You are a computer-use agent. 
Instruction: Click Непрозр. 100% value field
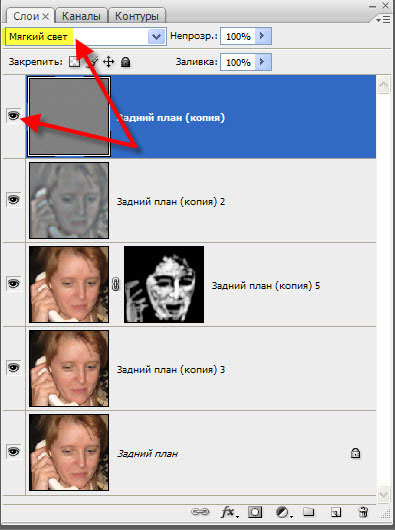(238, 36)
